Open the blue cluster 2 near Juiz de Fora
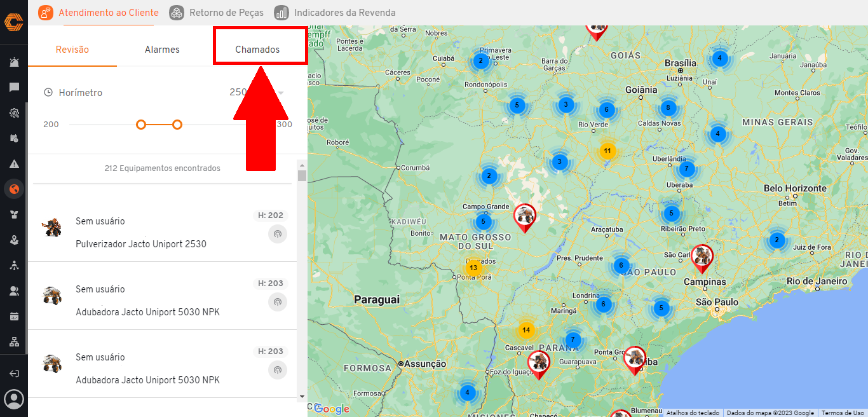 click(776, 240)
